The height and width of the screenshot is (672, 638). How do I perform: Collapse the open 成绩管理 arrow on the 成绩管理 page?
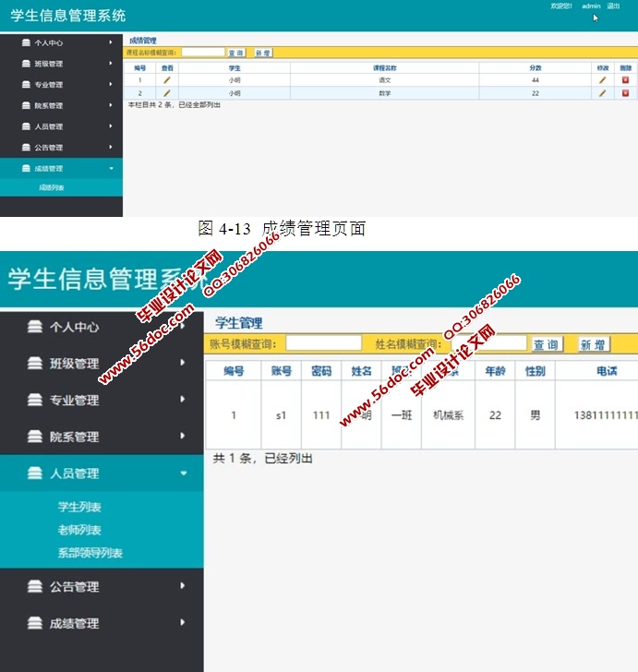(x=111, y=168)
